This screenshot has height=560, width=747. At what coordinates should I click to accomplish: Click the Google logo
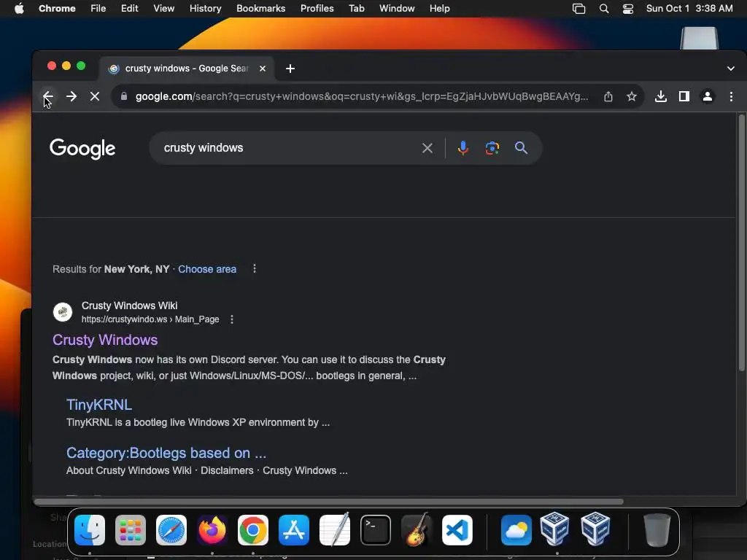pyautogui.click(x=82, y=149)
